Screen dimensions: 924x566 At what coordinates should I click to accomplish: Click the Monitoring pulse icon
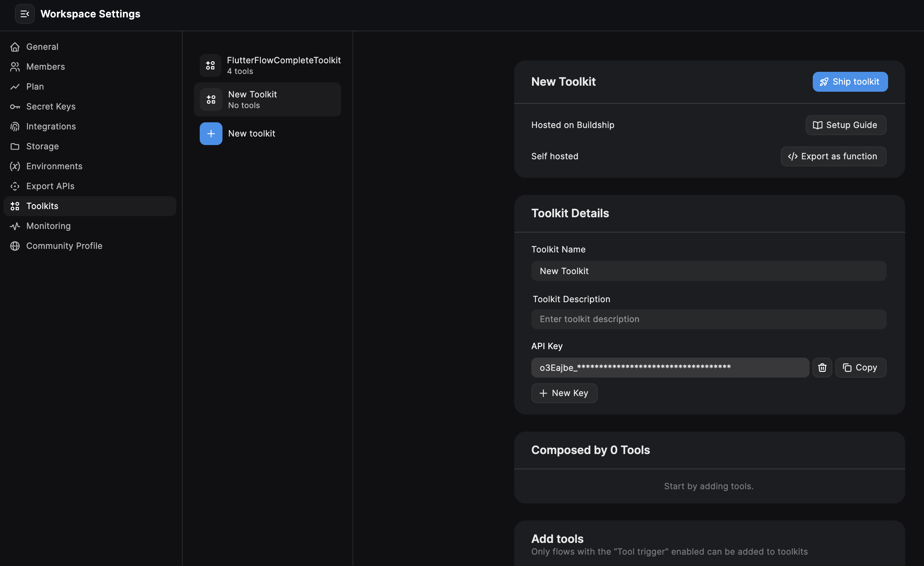coord(15,226)
